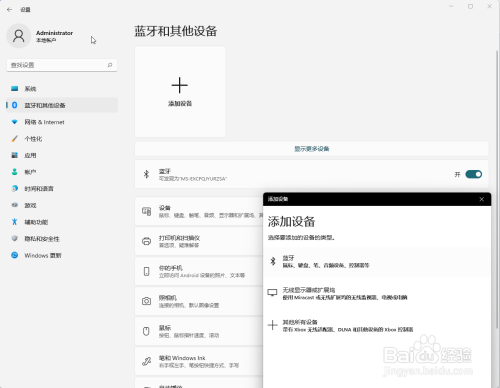Click the search magnifier icon

point(110,65)
